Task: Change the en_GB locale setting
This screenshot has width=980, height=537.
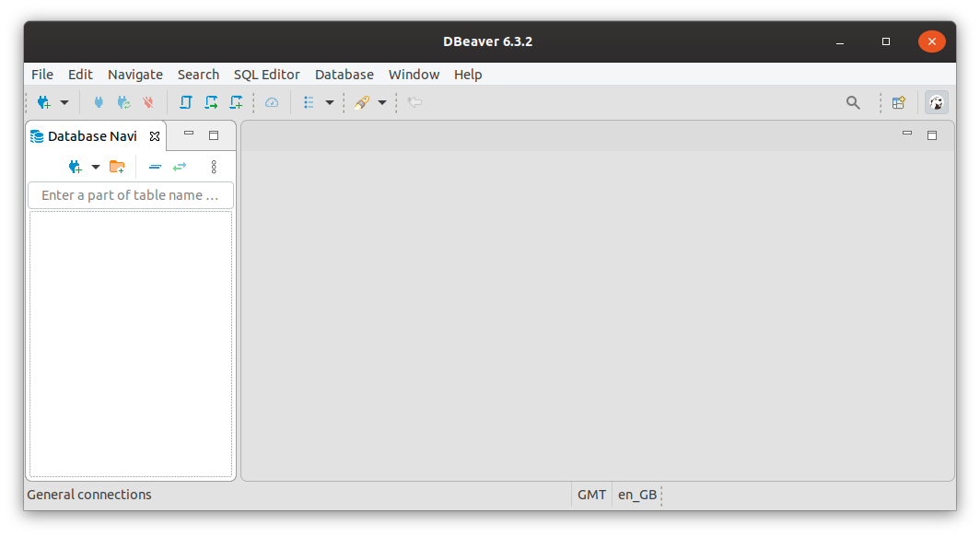Action: [637, 495]
